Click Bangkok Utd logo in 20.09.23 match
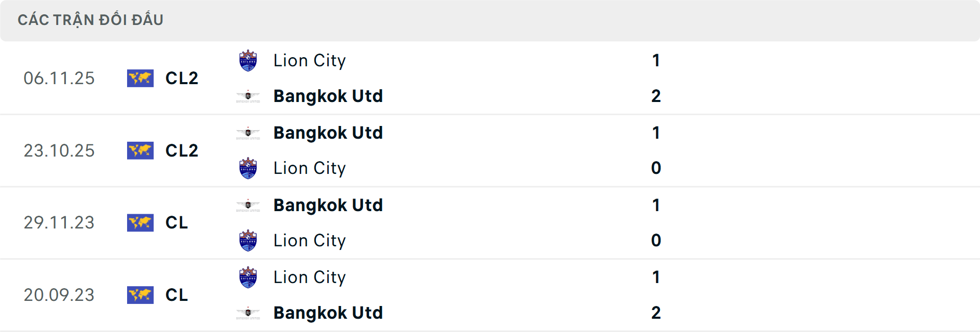This screenshot has width=980, height=332. click(x=248, y=313)
